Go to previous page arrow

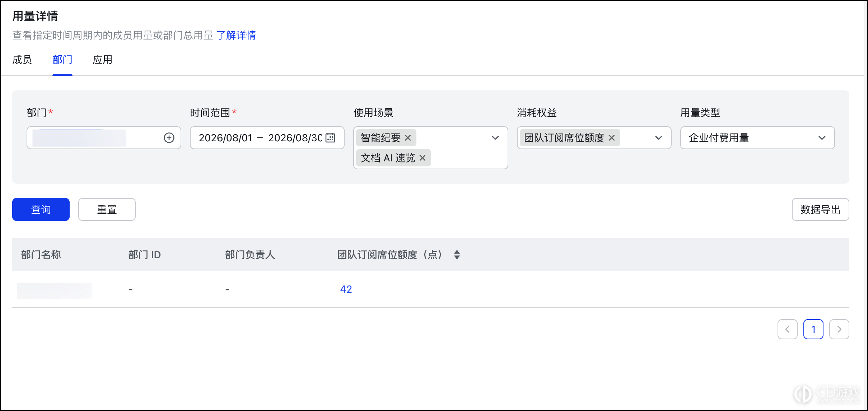788,329
